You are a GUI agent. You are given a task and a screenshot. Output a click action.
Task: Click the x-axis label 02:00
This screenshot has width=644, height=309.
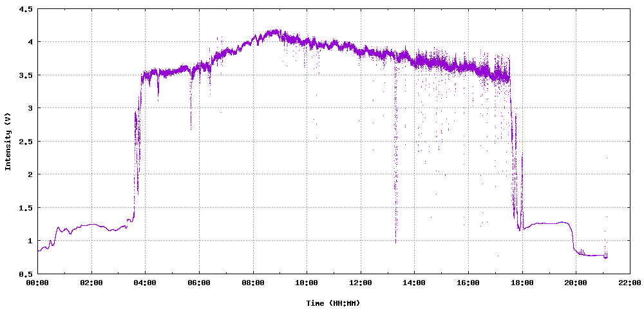91,283
